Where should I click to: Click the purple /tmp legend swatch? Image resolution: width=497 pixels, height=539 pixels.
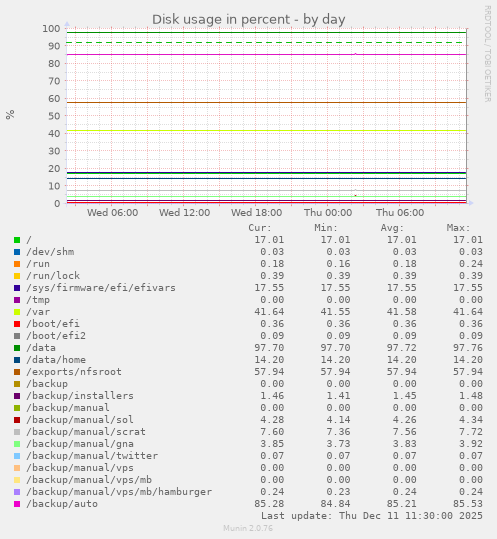(x=17, y=300)
